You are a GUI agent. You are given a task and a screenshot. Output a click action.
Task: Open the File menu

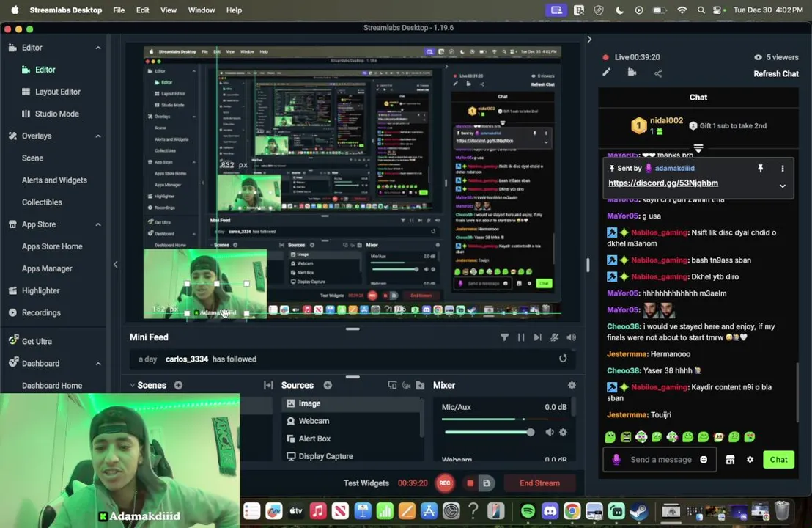point(119,10)
